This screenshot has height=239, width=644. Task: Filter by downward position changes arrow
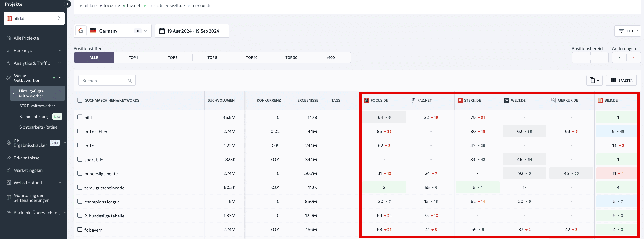click(x=634, y=58)
